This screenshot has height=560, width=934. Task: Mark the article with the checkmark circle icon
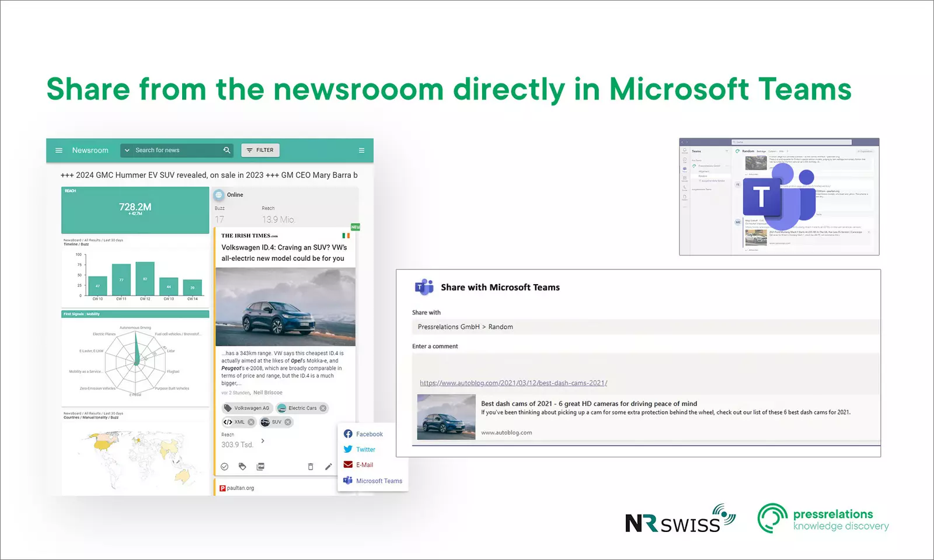click(x=224, y=467)
